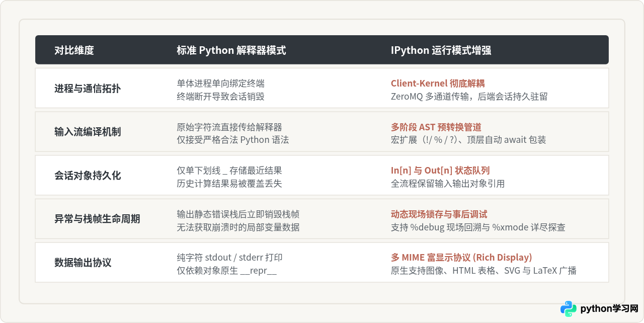Click '全流程保留输入输出对象引用' text

[x=448, y=184]
